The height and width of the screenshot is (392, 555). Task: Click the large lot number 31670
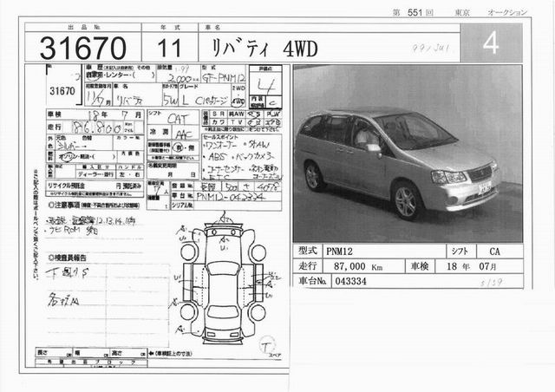(x=83, y=49)
